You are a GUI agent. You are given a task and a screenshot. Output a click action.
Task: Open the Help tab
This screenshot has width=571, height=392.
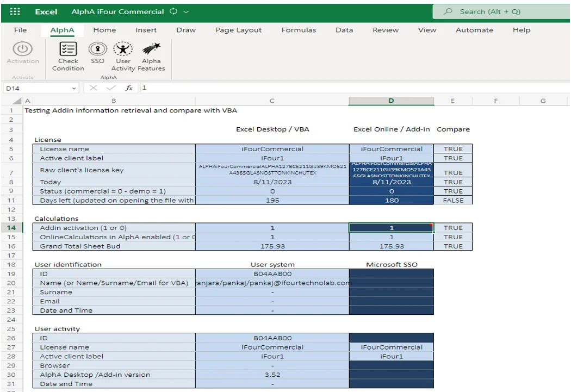pyautogui.click(x=522, y=30)
